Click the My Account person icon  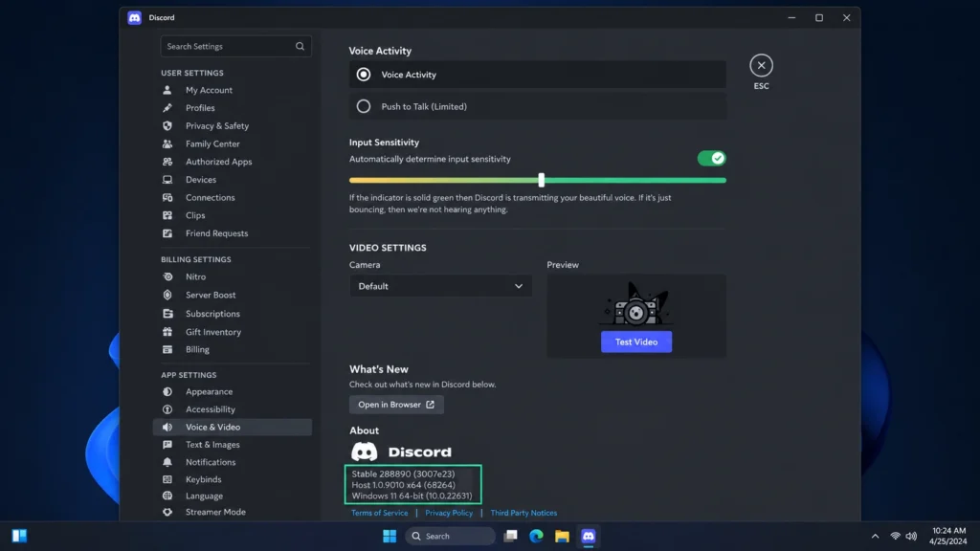[167, 90]
